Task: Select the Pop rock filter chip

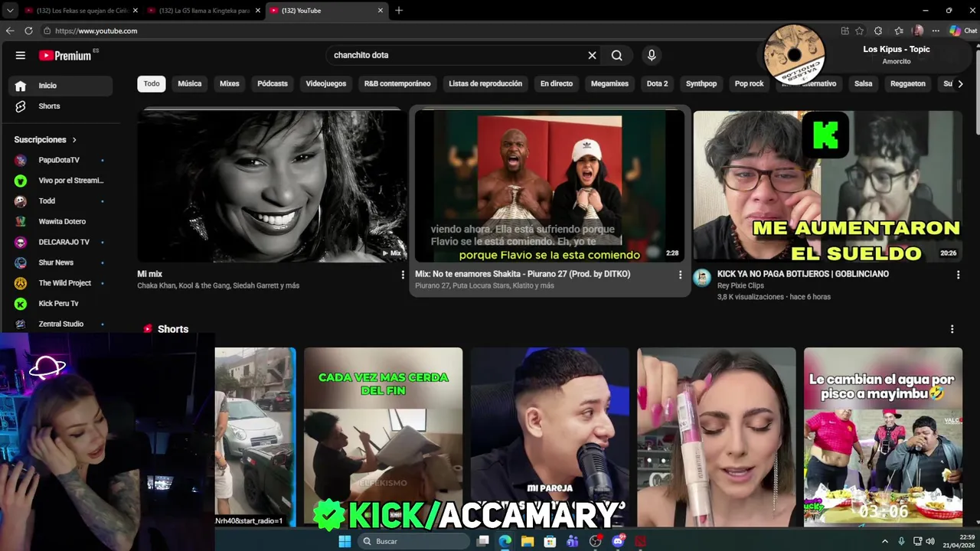Action: click(750, 83)
